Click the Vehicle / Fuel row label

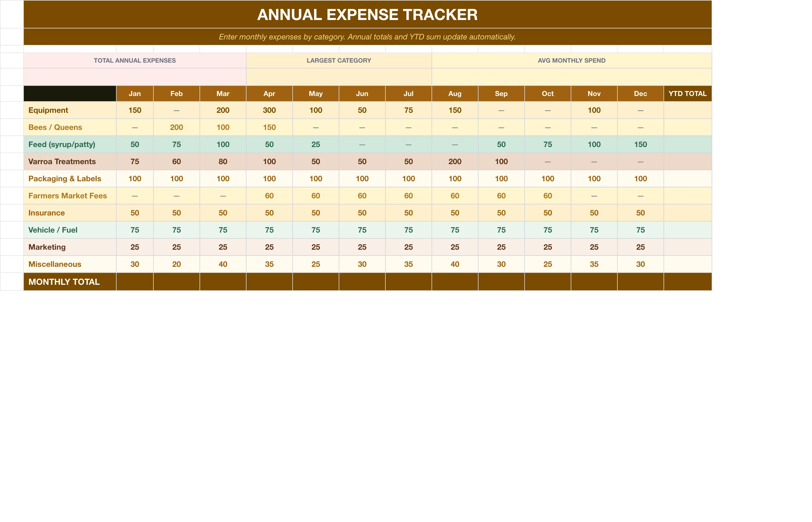[70, 230]
